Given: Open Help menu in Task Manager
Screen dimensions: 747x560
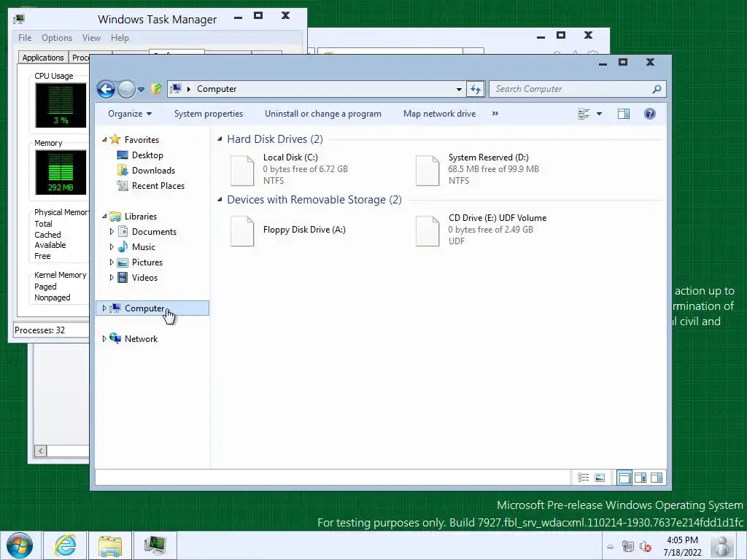Looking at the screenshot, I should (x=120, y=38).
